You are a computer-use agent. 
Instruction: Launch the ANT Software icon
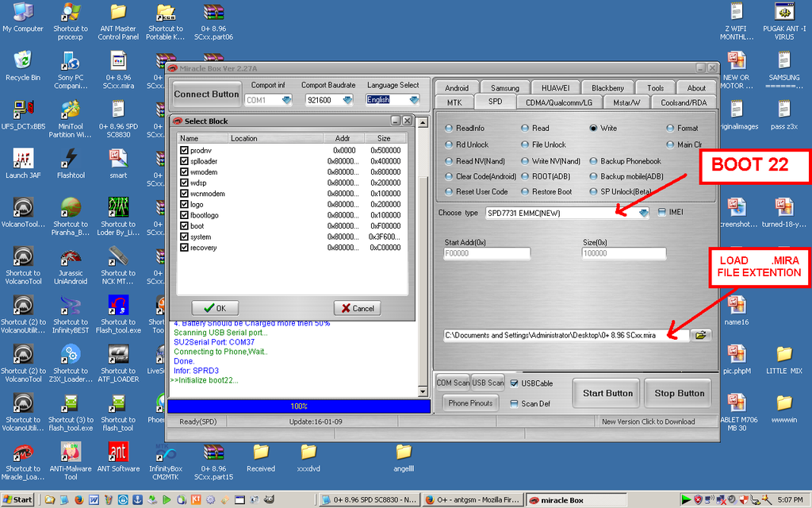118,456
